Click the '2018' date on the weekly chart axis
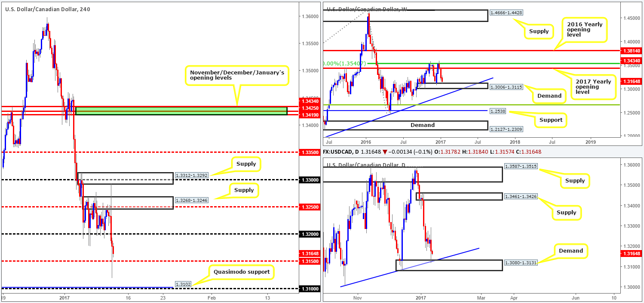This screenshot has width=644, height=303. (x=515, y=141)
